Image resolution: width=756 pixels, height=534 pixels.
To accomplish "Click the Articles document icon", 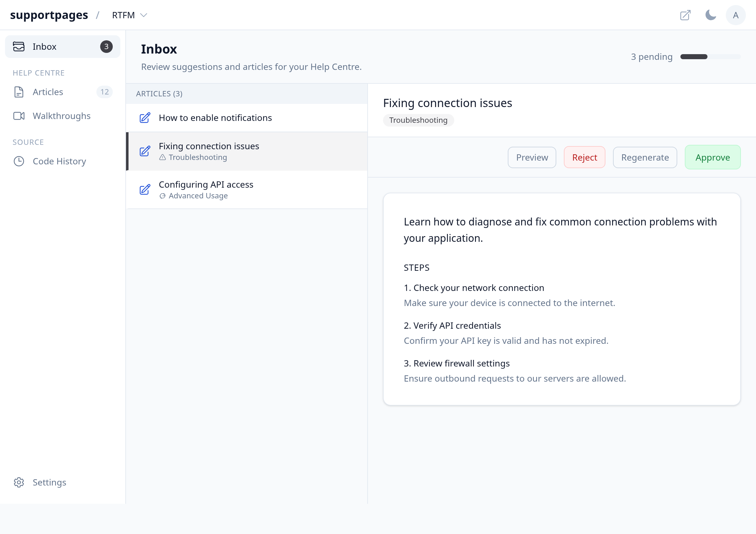I will (19, 92).
